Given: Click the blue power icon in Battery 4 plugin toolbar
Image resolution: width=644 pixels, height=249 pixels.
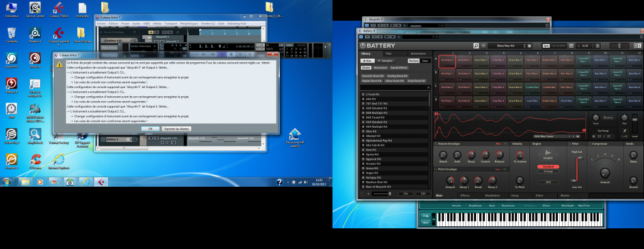Looking at the screenshot, I should pyautogui.click(x=361, y=37).
